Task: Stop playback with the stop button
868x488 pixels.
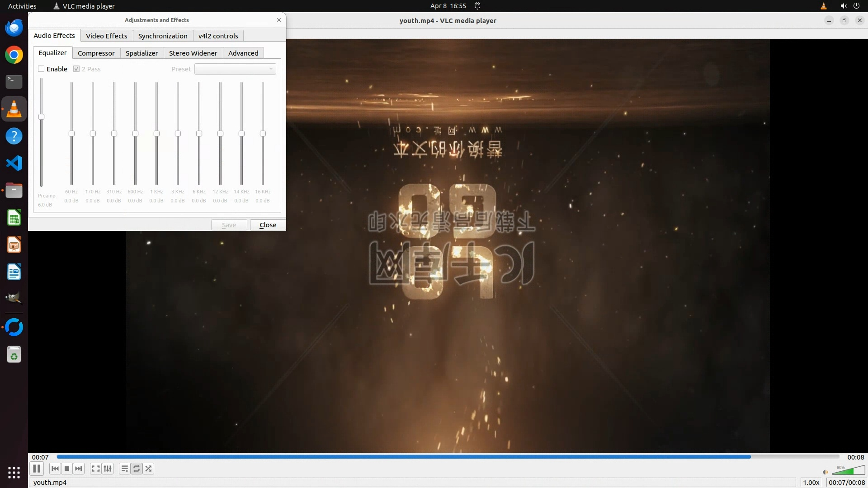Action: 67,469
